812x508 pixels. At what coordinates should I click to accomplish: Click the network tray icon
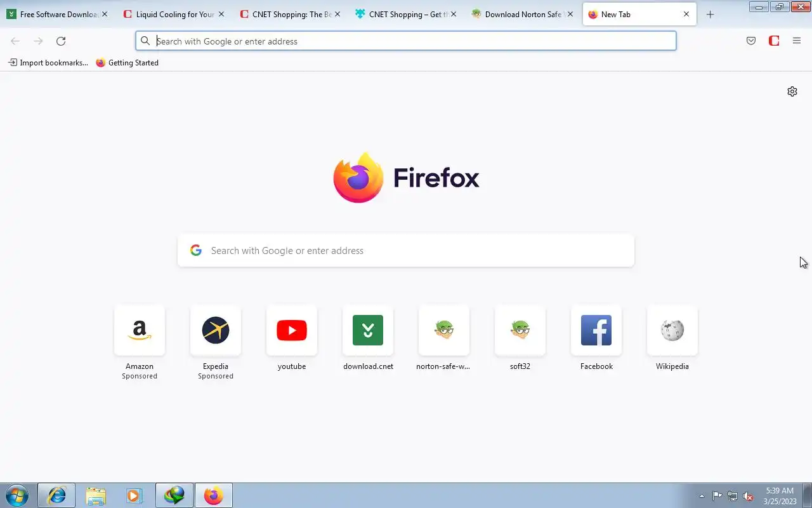(733, 496)
